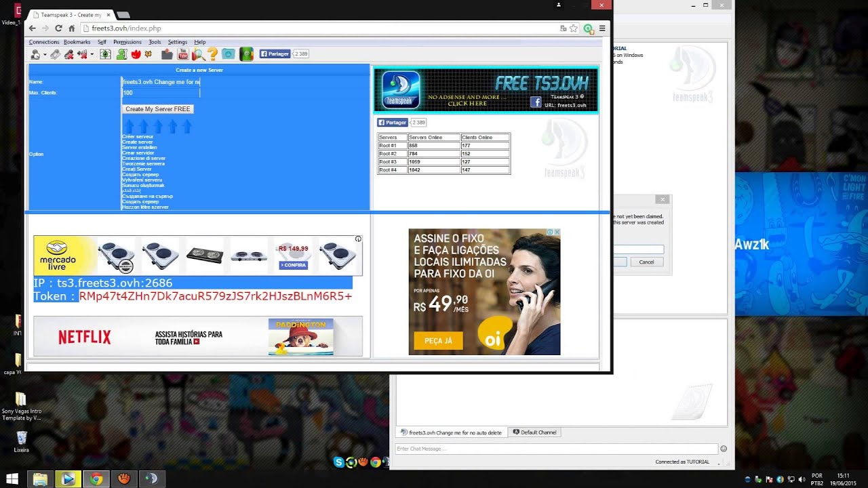This screenshot has height=488, width=868.
Task: Click the Name input field
Action: tap(161, 82)
